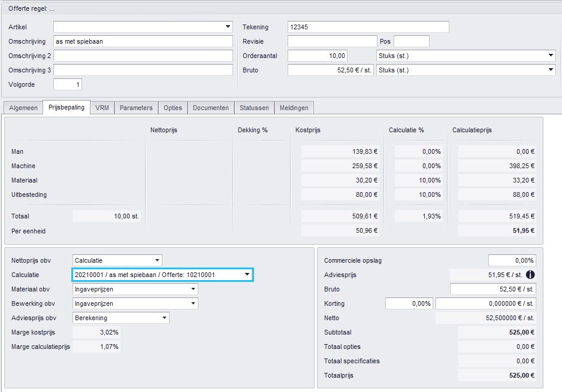
Task: Click the Subtotaal value 525,00 €
Action: pyautogui.click(x=497, y=332)
